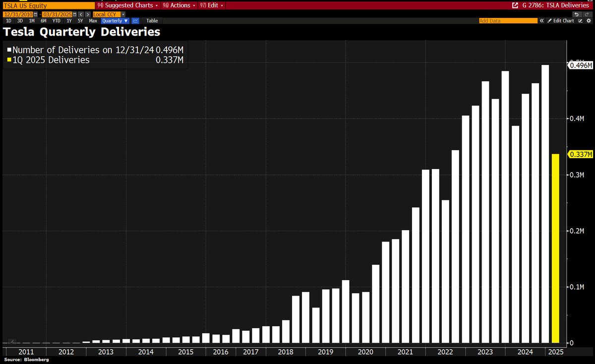The image size is (595, 364).
Task: Select the 1Y time range
Action: tap(69, 21)
